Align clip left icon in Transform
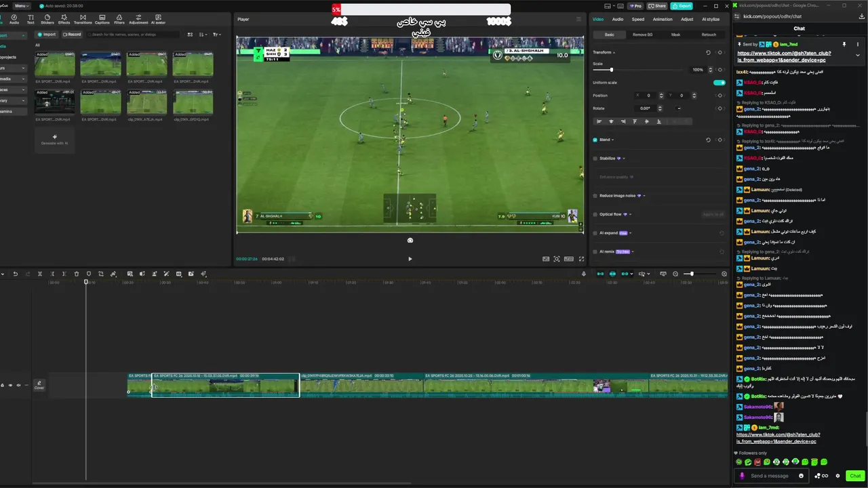 click(x=599, y=121)
